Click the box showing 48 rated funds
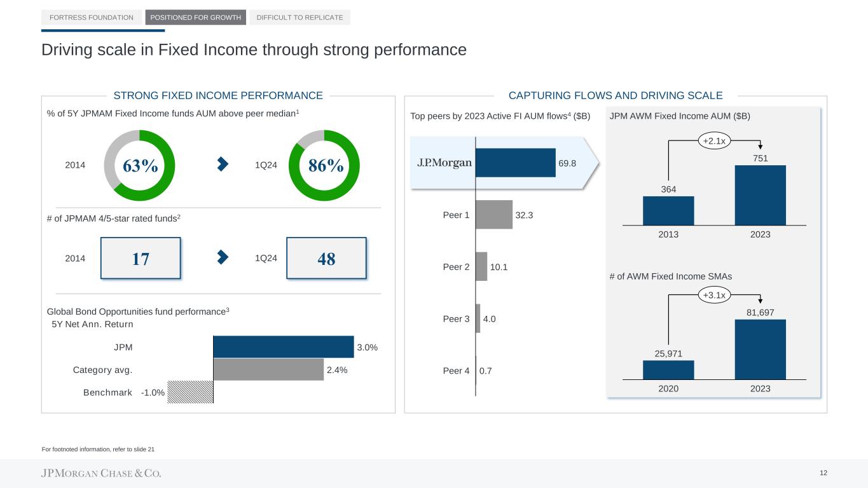Image resolution: width=868 pixels, height=488 pixels. coord(326,258)
